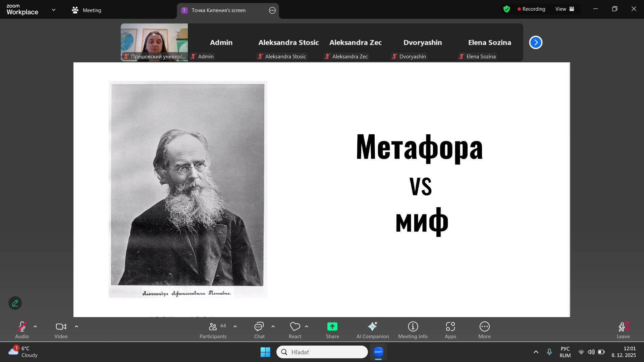Open the AI Companion panel
Image resolution: width=644 pixels, height=362 pixels.
(x=372, y=330)
